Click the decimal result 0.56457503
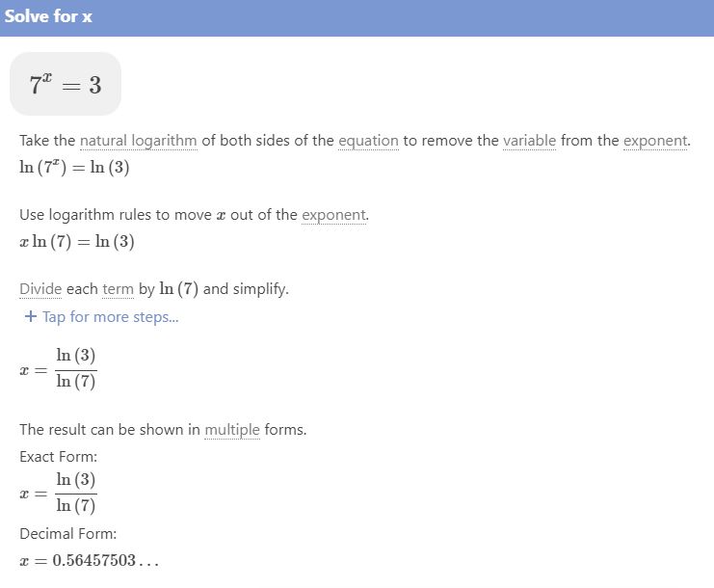714x588 pixels. point(90,560)
